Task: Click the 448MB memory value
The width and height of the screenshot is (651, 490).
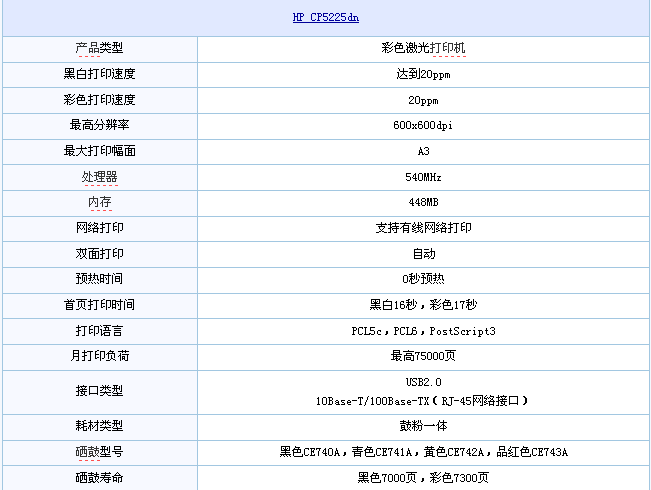Action: pos(423,202)
